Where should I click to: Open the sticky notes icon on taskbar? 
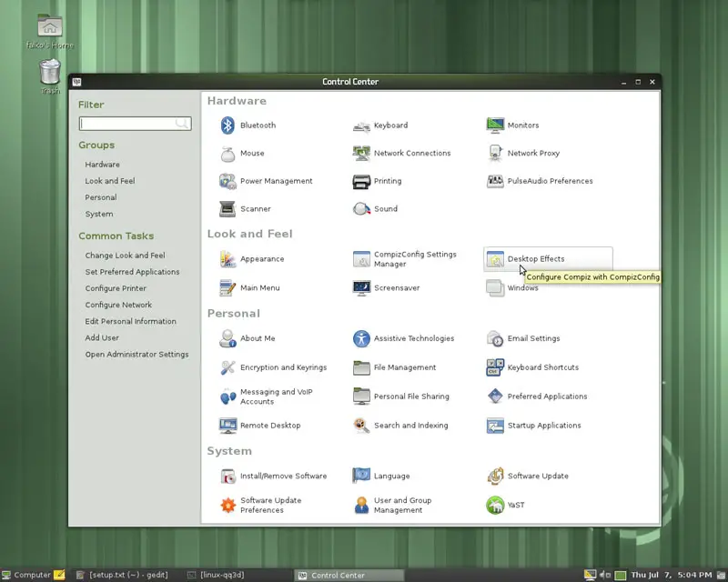(x=59, y=575)
